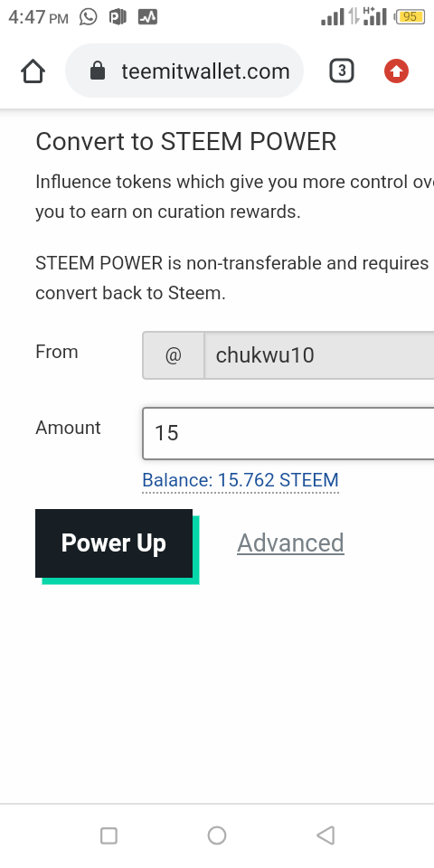This screenshot has height=868, width=434.
Task: Tap the Android home circle button
Action: click(x=216, y=835)
